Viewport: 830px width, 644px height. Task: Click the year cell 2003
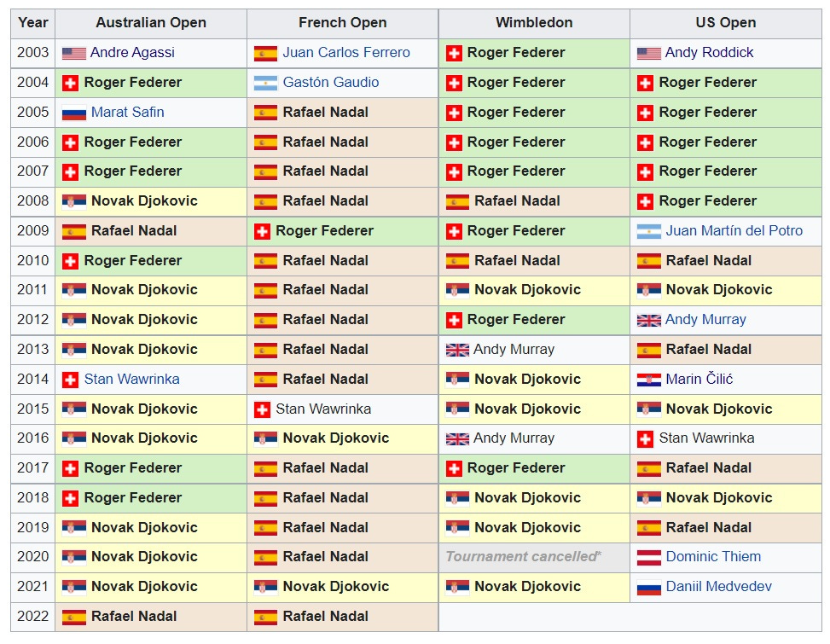[32, 52]
